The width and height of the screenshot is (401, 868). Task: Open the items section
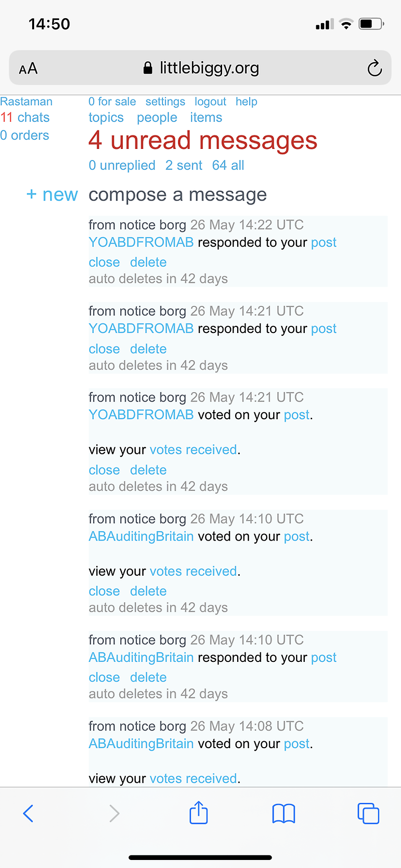206,117
